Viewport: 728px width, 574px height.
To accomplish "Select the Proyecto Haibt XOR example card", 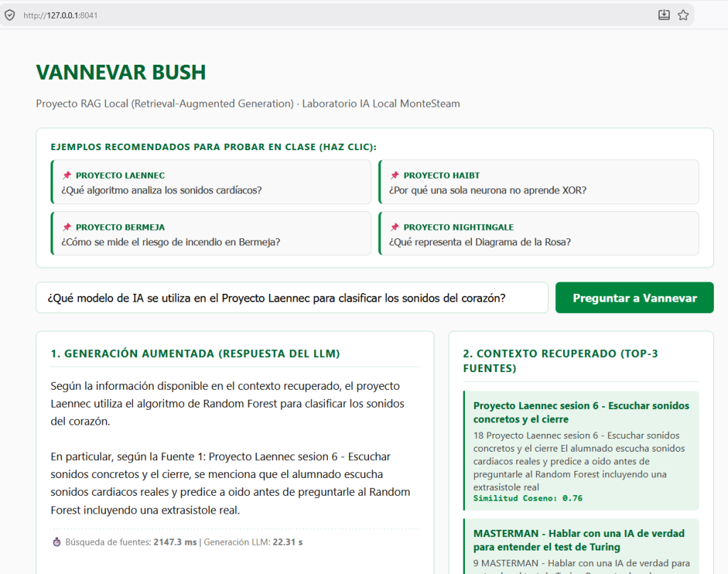I will (x=539, y=182).
